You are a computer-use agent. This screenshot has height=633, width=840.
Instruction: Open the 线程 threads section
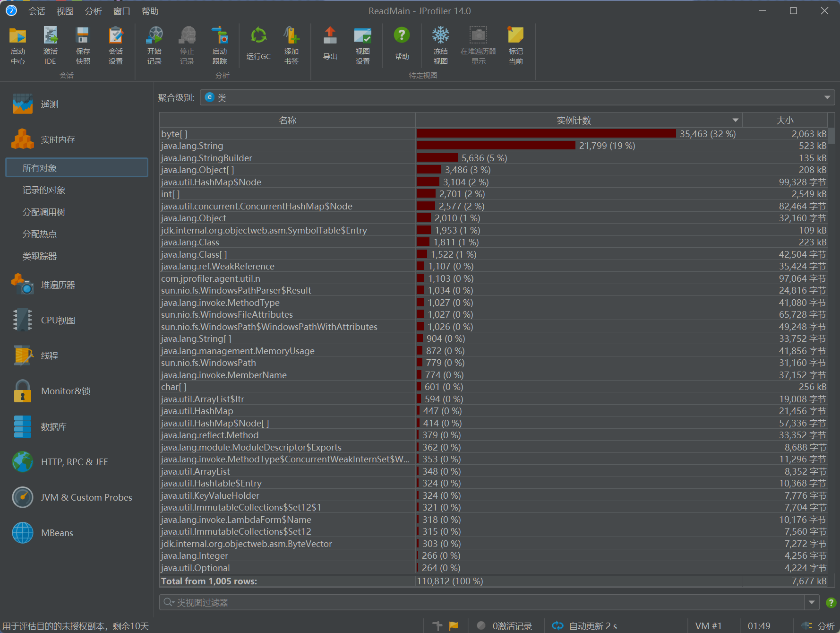point(35,356)
